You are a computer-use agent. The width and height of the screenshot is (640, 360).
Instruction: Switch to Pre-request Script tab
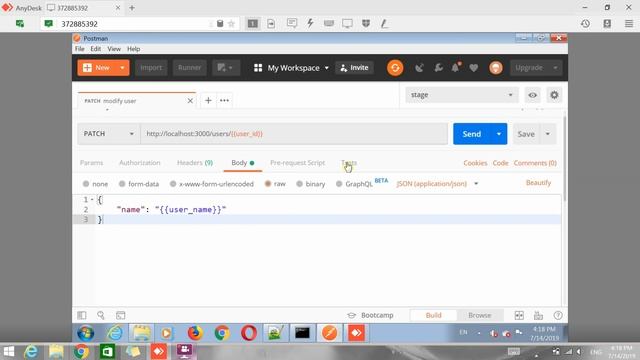click(x=298, y=163)
